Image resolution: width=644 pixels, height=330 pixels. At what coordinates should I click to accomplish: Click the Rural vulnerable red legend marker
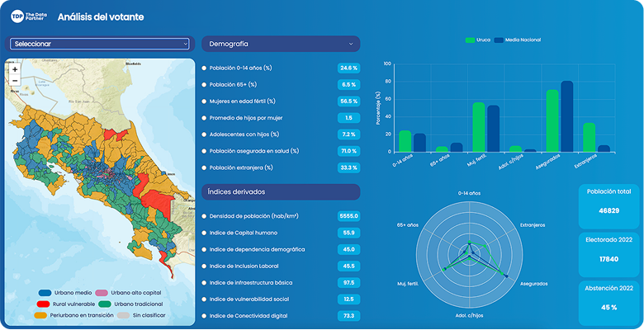point(45,304)
